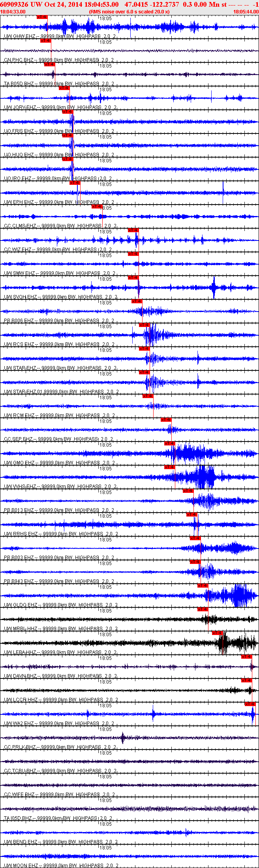Click the RMS noise scaling note

click(129, 12)
